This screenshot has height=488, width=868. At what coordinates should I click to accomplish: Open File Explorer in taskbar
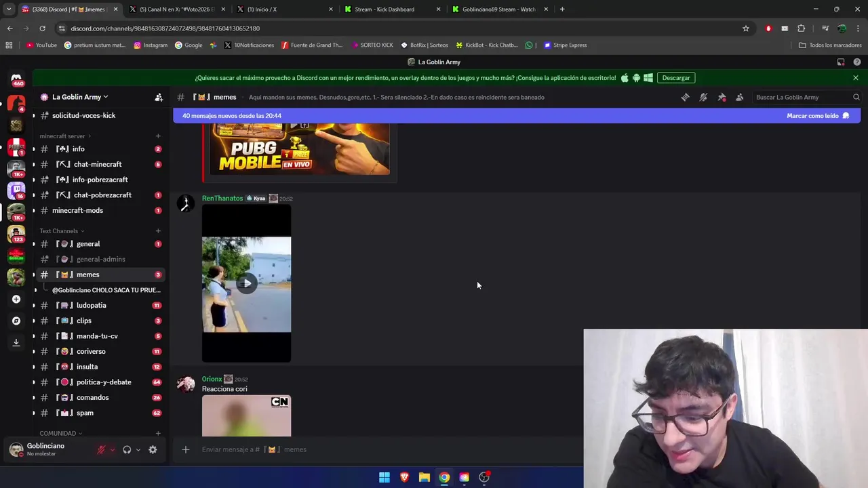coord(424,477)
